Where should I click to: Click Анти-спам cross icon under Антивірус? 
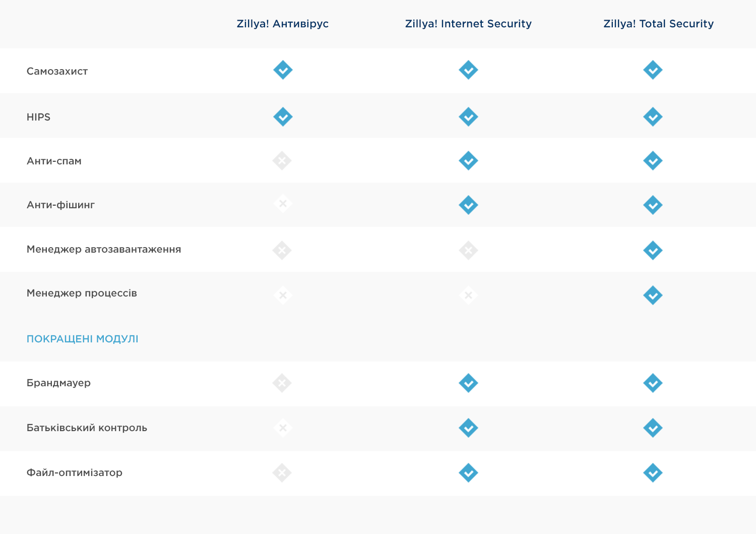[x=282, y=161]
